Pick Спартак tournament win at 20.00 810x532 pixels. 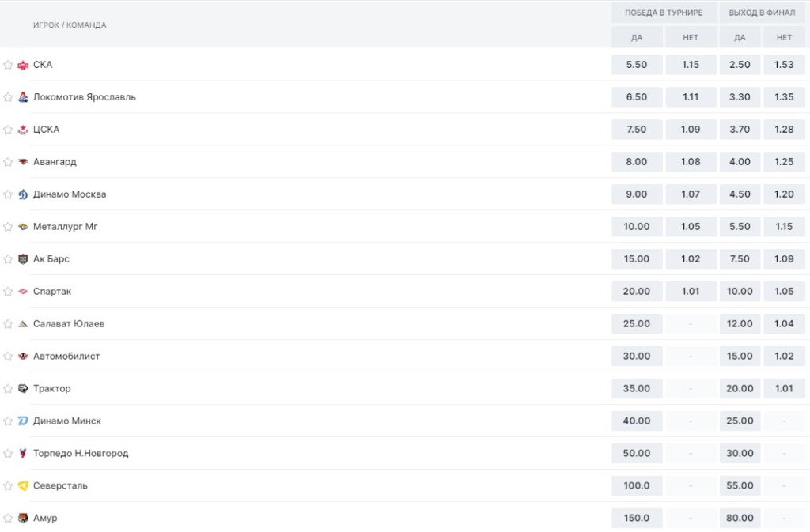(637, 292)
